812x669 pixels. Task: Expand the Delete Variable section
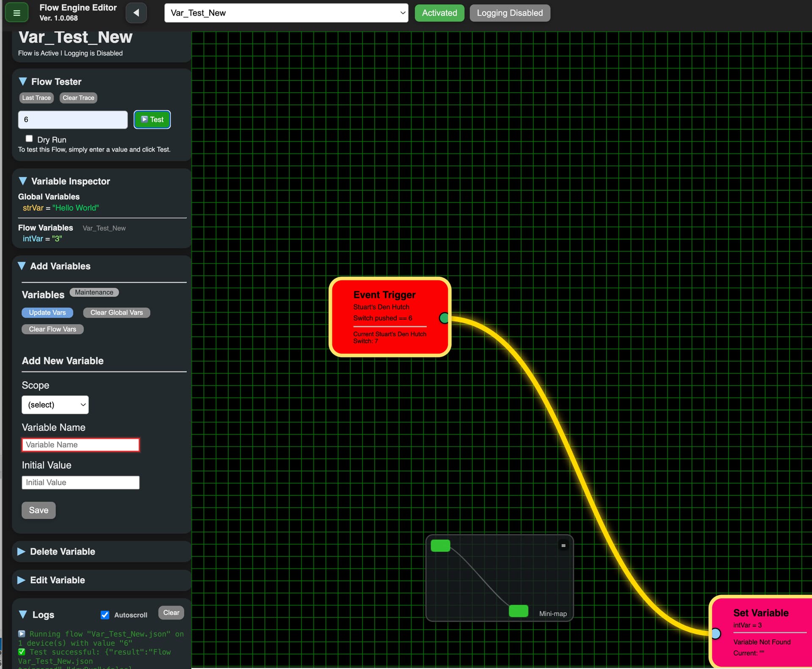63,551
